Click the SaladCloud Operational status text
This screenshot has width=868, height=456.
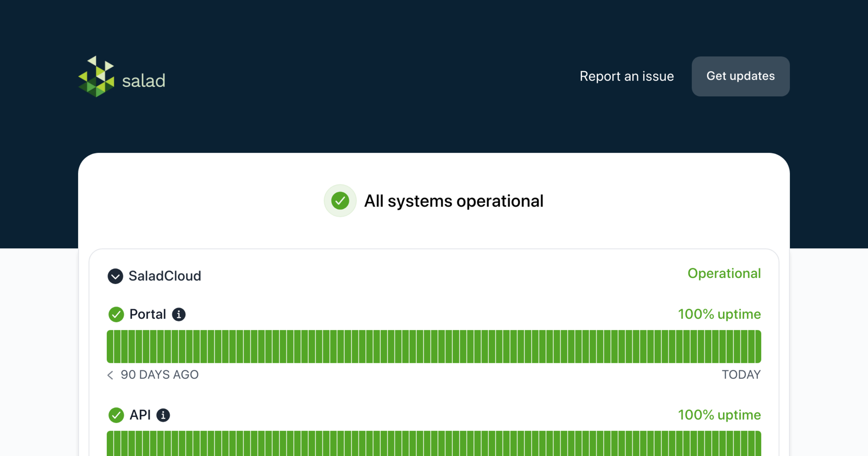pos(724,273)
